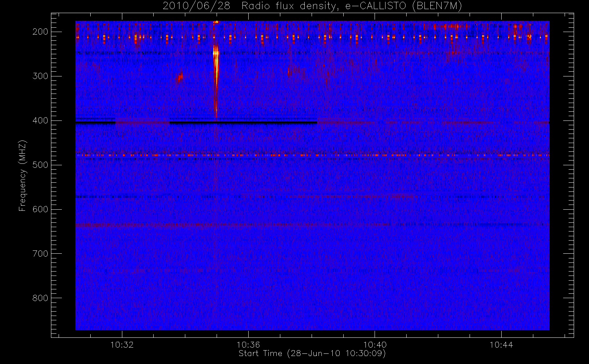The image size is (589, 364).
Task: Click the 10:32 time axis label
Action: pyautogui.click(x=122, y=345)
